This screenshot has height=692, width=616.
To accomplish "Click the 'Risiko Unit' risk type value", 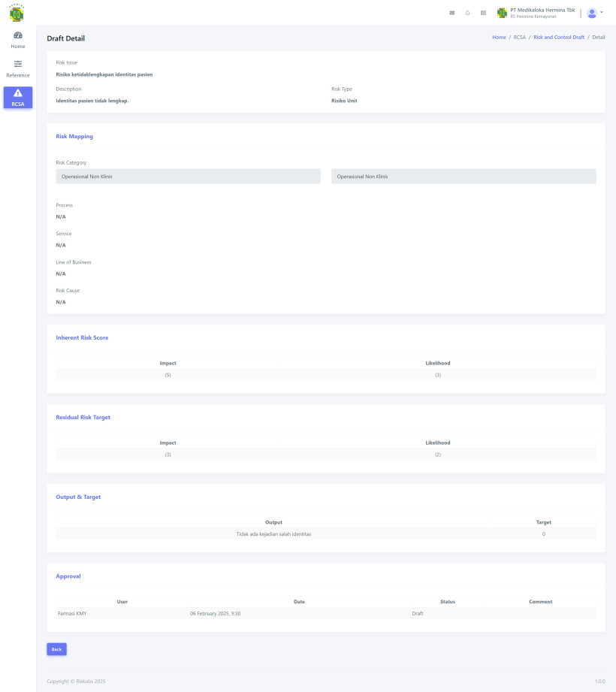I will [344, 101].
